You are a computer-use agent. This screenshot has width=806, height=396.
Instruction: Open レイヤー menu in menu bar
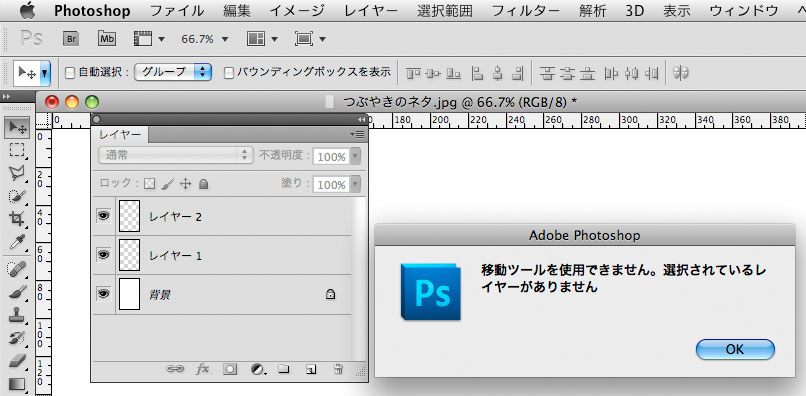click(371, 10)
